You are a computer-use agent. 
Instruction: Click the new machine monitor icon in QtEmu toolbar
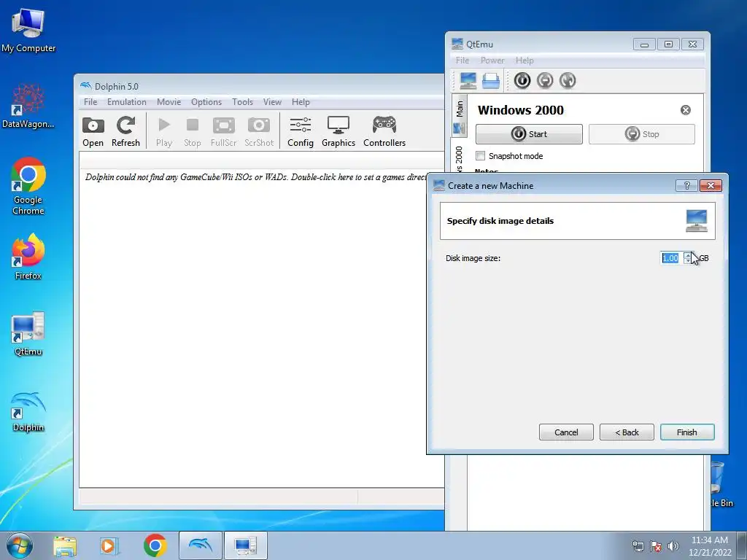click(468, 80)
